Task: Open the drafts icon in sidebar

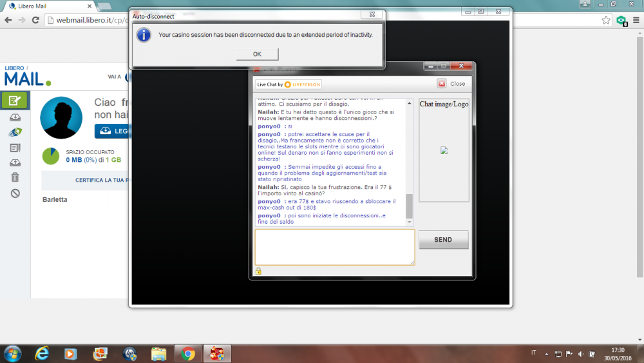Action: [15, 148]
